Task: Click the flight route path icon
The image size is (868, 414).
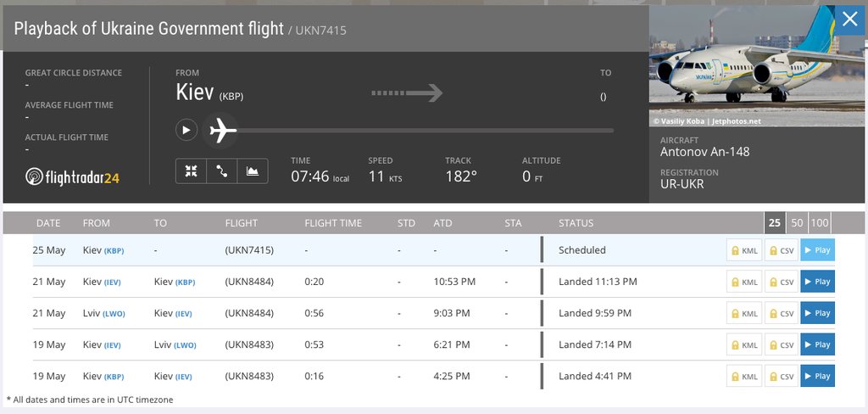Action: [x=222, y=171]
